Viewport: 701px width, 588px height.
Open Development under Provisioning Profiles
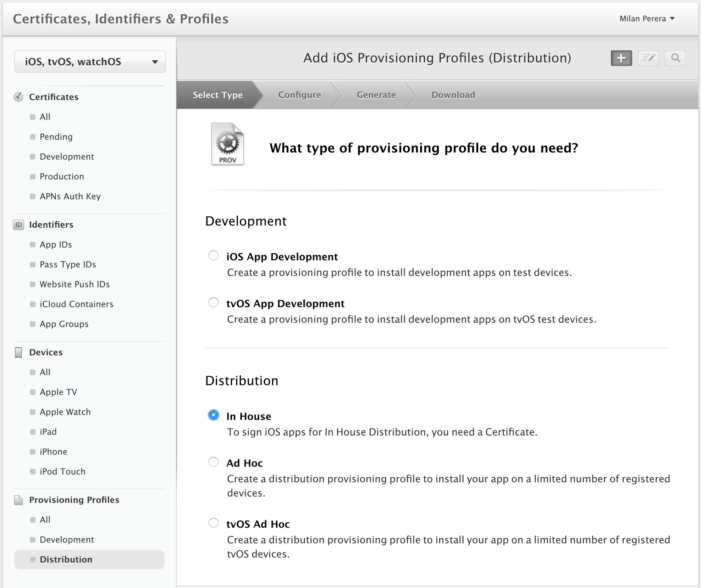(67, 539)
